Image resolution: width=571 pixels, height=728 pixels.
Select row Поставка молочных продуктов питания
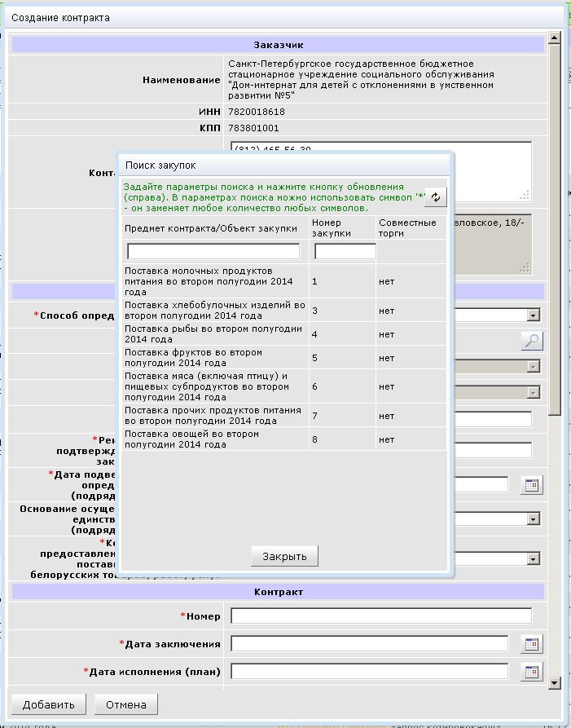coord(284,281)
